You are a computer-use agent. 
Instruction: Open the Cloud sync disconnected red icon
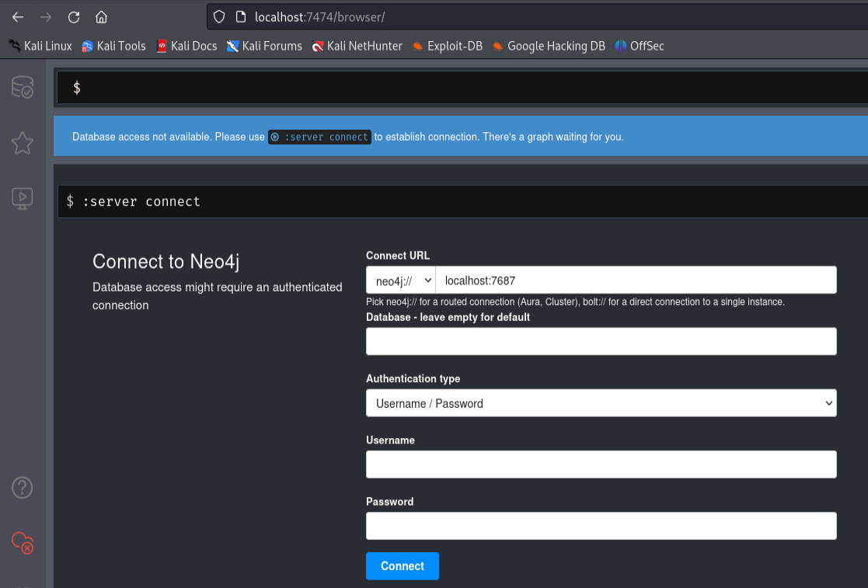(x=23, y=542)
